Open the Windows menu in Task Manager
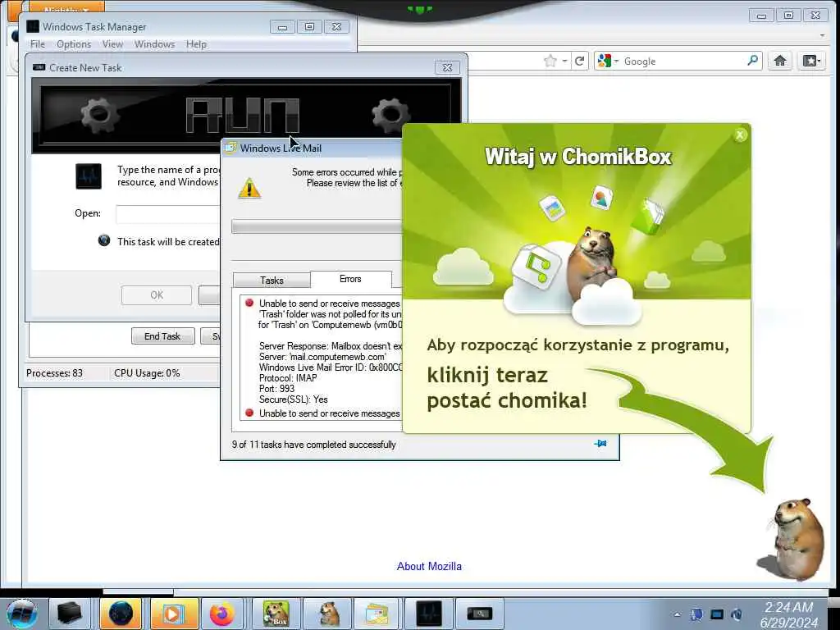Image resolution: width=840 pixels, height=630 pixels. [x=154, y=44]
